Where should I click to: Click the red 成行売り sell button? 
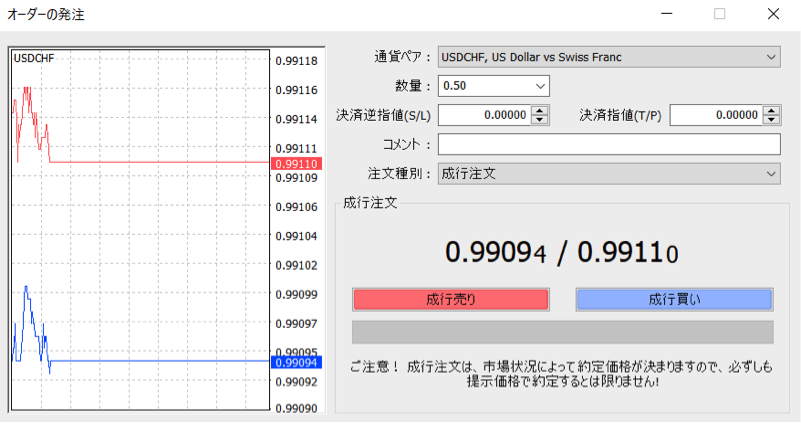451,299
